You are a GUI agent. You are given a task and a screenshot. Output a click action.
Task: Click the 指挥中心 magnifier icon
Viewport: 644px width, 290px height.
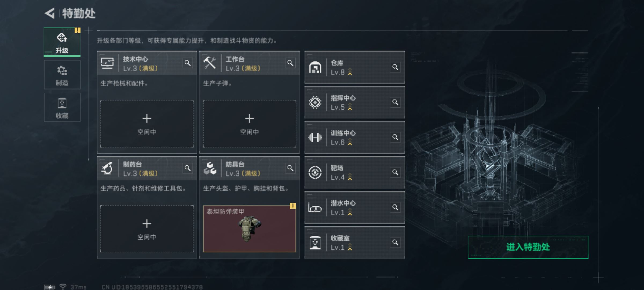pos(395,102)
